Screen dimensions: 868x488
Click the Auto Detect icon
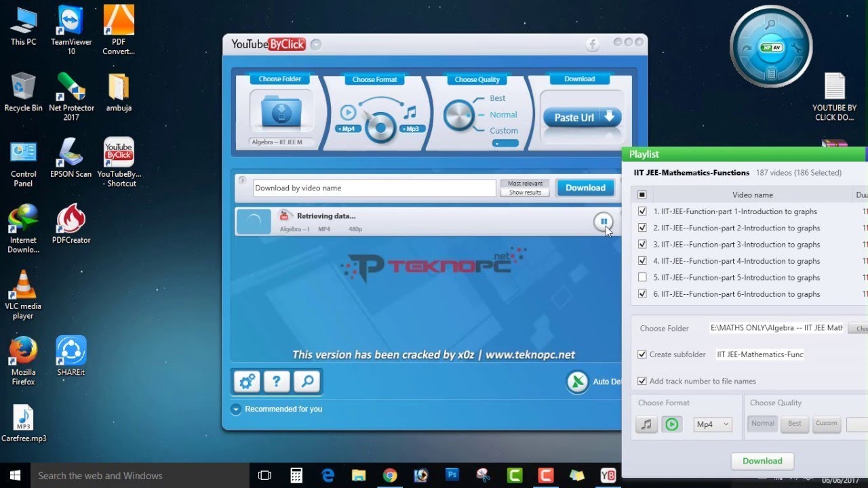coord(577,382)
